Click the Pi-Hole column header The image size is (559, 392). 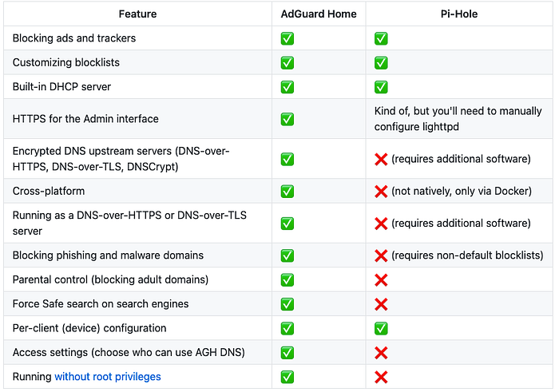click(459, 14)
